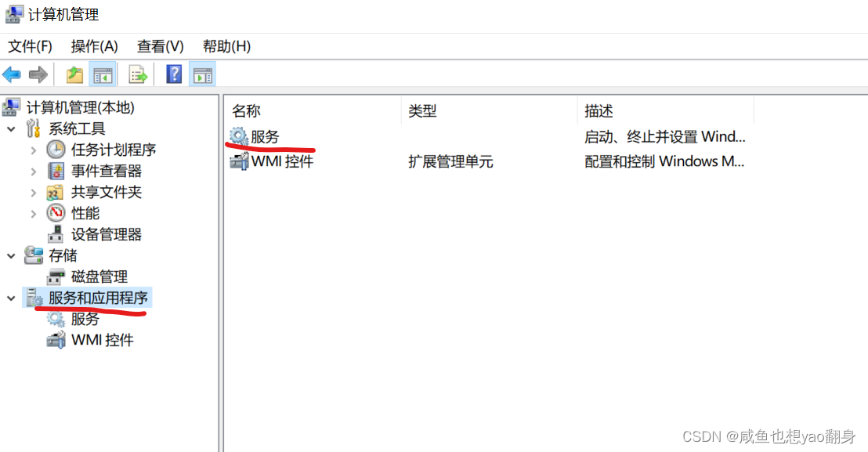The width and height of the screenshot is (868, 452).
Task: Click the 存储 storage icon
Action: click(x=34, y=255)
